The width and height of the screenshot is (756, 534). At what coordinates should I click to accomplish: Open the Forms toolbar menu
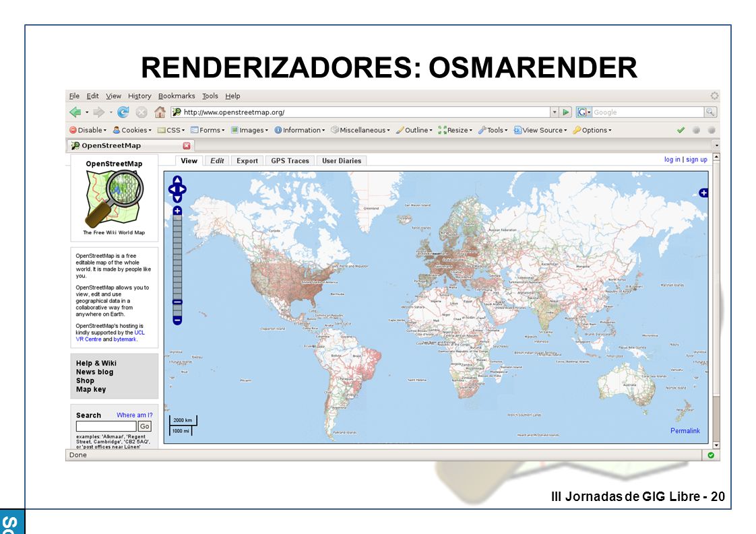point(208,130)
